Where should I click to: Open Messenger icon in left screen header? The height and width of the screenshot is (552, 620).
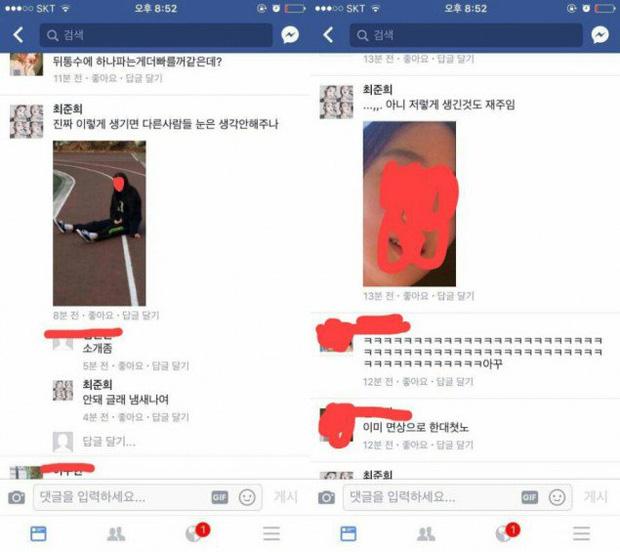click(290, 35)
